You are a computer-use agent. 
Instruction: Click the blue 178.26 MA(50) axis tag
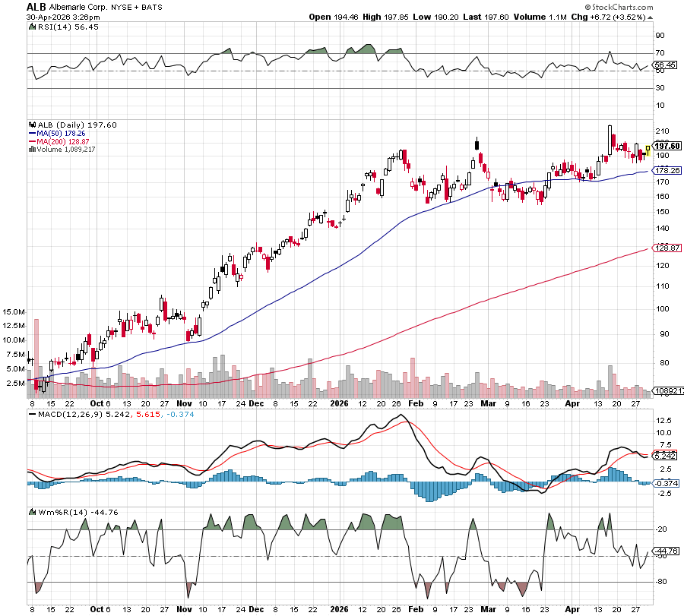(667, 171)
